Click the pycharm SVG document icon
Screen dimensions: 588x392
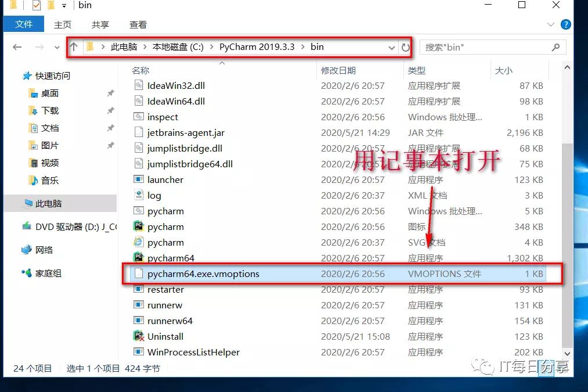click(x=139, y=242)
